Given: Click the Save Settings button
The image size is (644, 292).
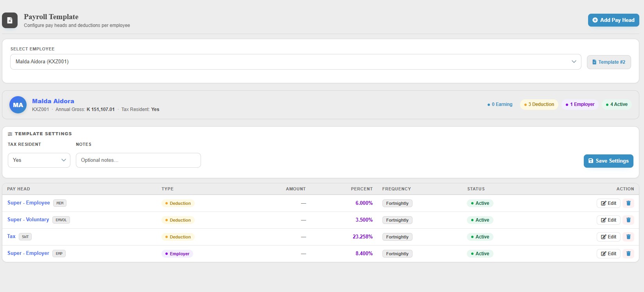Looking at the screenshot, I should [x=608, y=161].
